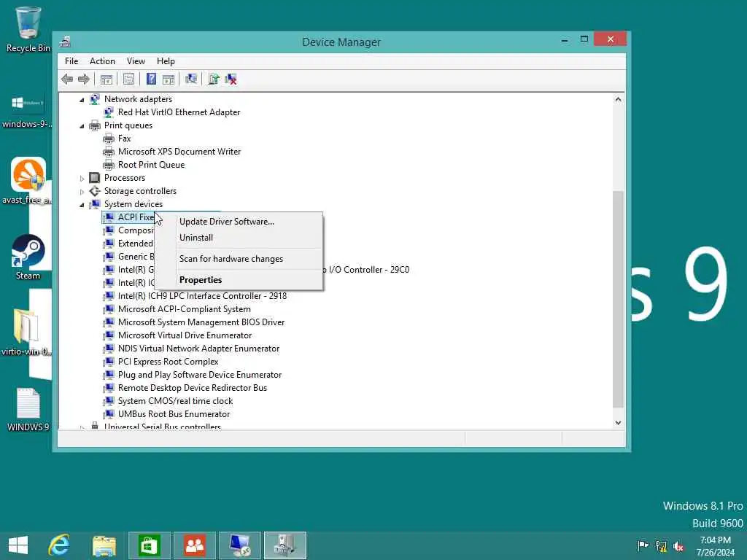
Task: Click the Scan for hardware changes toolbar icon
Action: tap(191, 79)
